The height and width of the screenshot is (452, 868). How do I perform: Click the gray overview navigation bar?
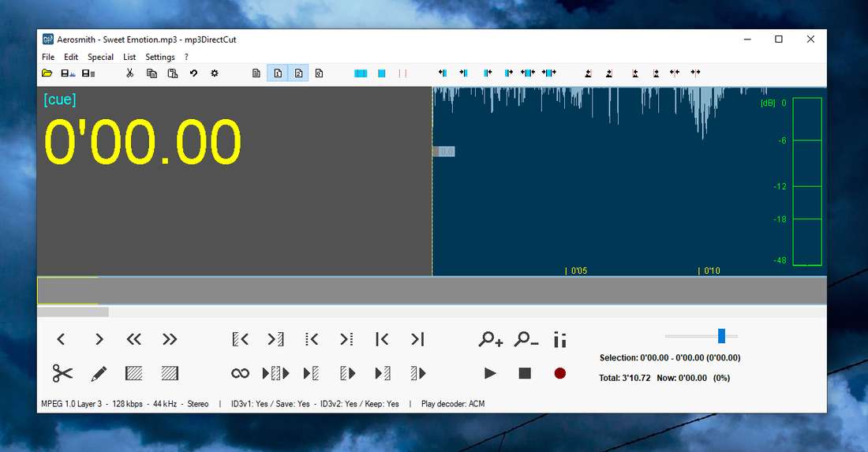432,290
